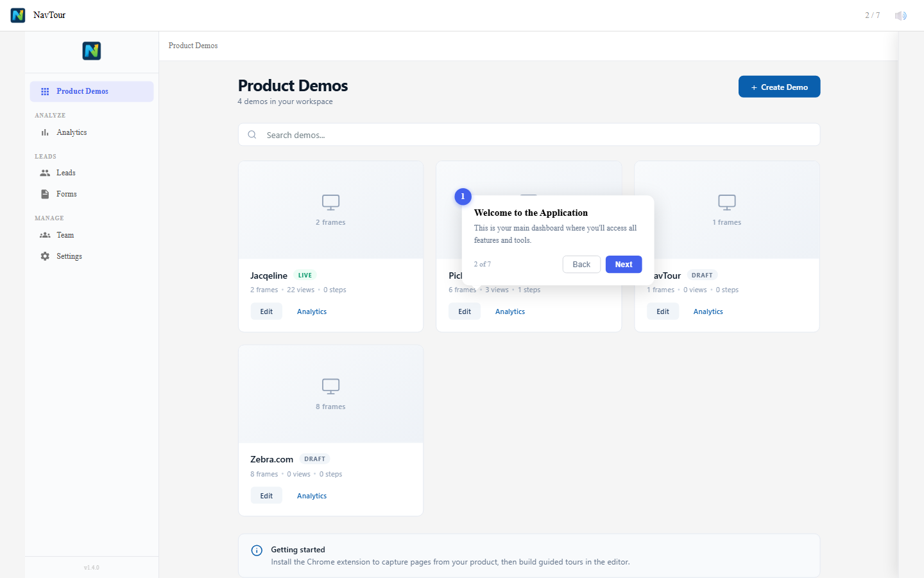Viewport: 924px width, 578px height.
Task: Click the Getting started info icon
Action: click(x=257, y=550)
